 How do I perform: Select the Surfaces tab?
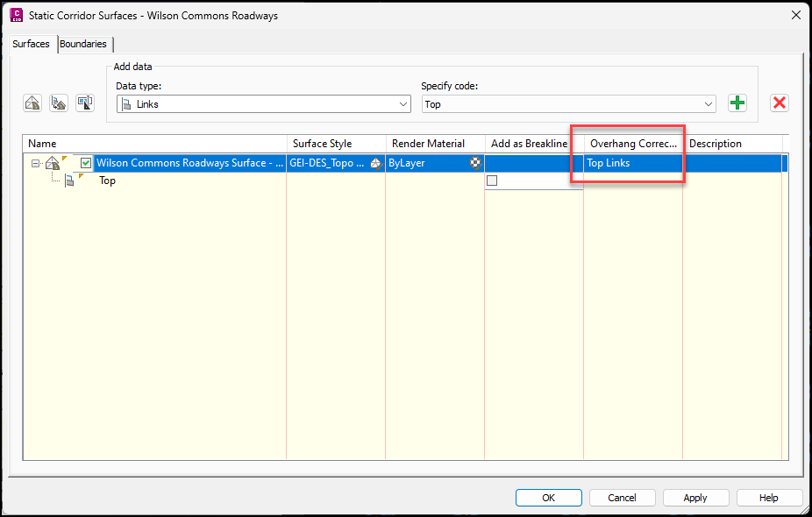coord(31,44)
